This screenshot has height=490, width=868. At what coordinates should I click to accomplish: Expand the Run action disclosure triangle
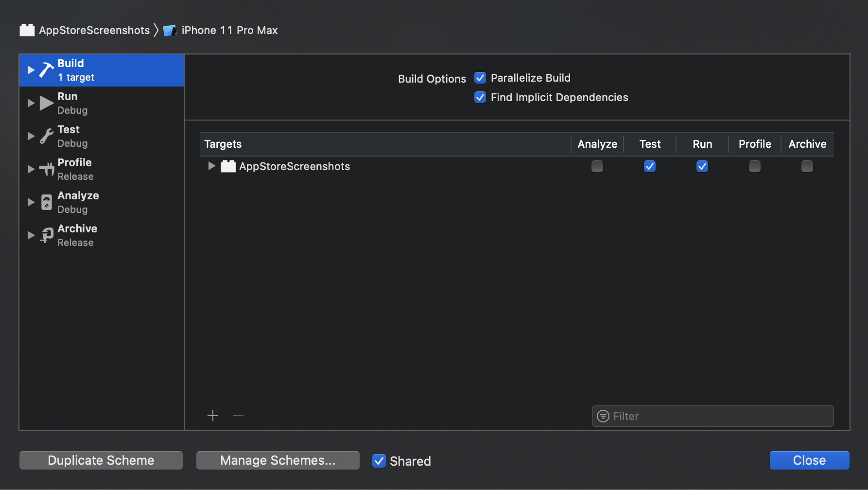point(31,103)
